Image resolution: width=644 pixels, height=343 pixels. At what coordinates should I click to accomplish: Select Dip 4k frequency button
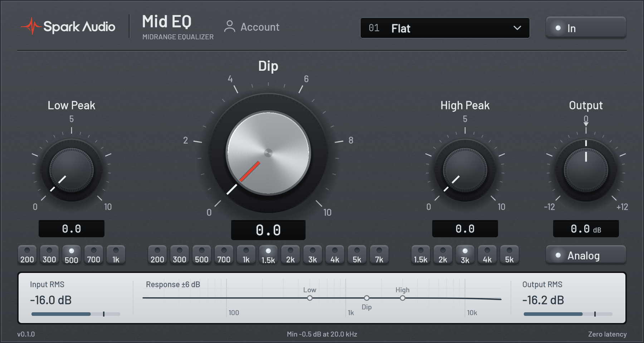click(335, 255)
